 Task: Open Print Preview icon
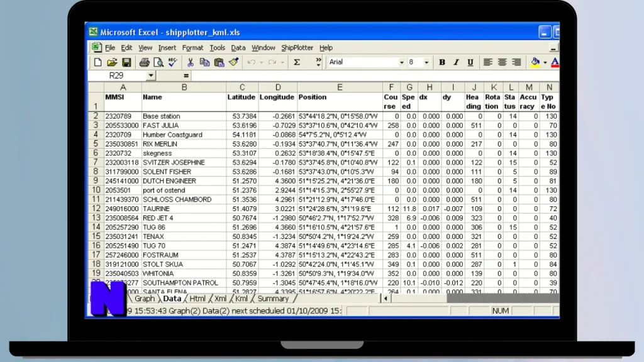(158, 62)
